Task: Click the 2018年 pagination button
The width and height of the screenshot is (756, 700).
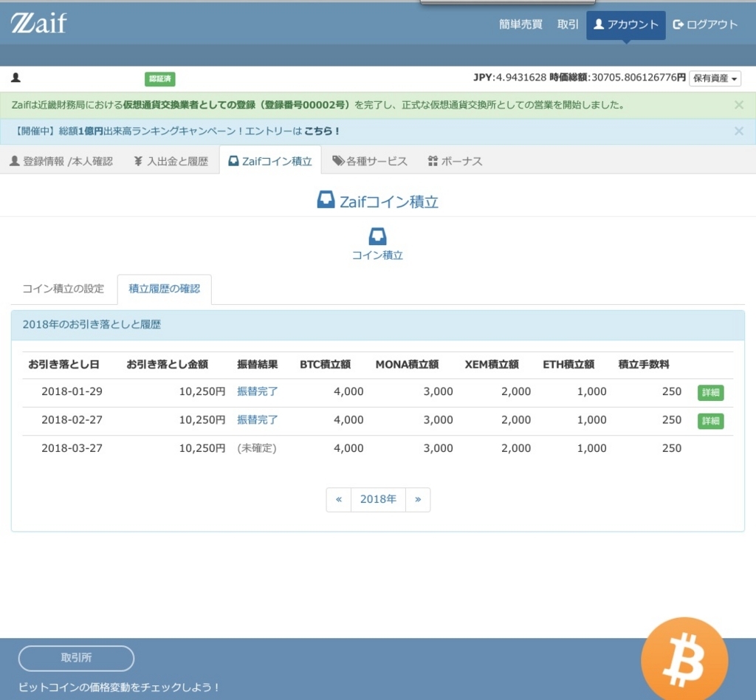Action: pyautogui.click(x=379, y=499)
